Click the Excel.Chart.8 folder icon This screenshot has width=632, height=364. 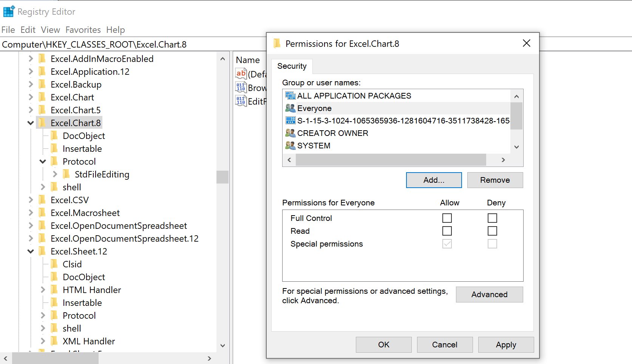click(42, 123)
